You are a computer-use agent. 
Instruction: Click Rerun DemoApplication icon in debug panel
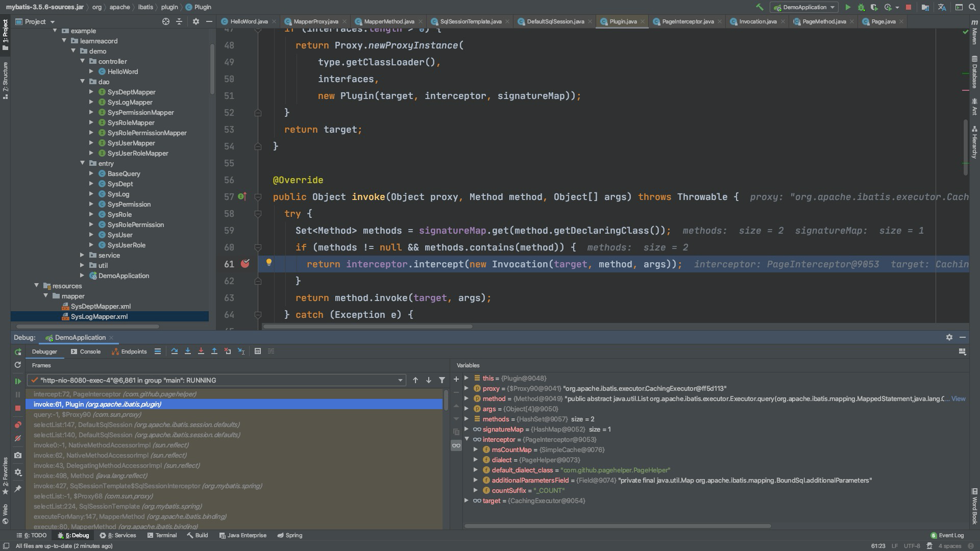coord(18,352)
